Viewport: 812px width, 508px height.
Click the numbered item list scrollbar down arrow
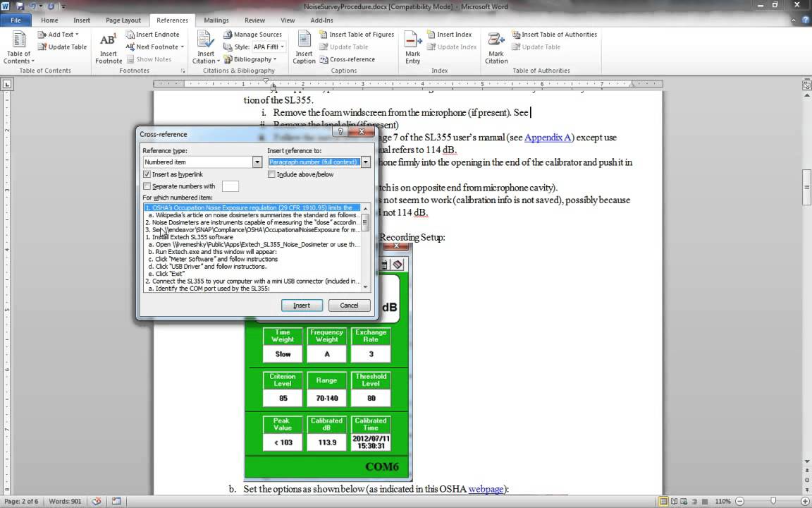click(366, 287)
